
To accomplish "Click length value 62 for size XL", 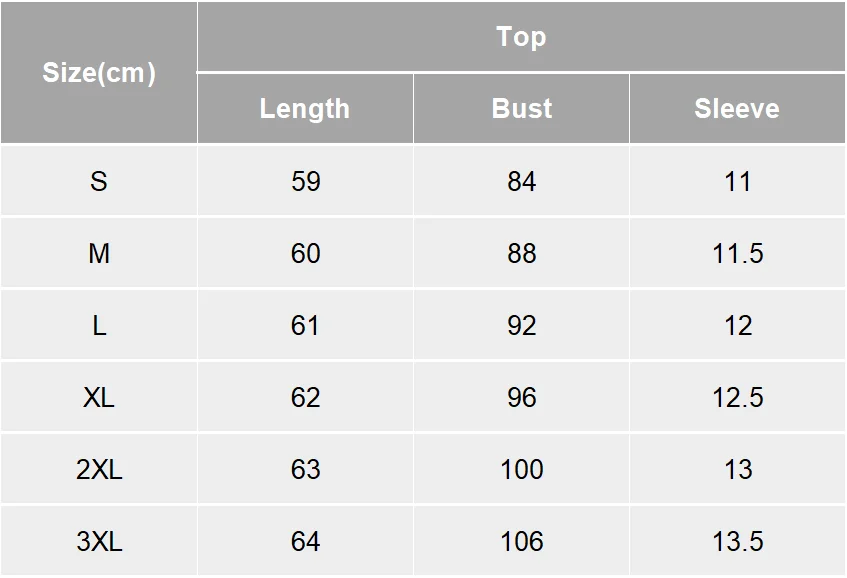I will coord(305,397).
